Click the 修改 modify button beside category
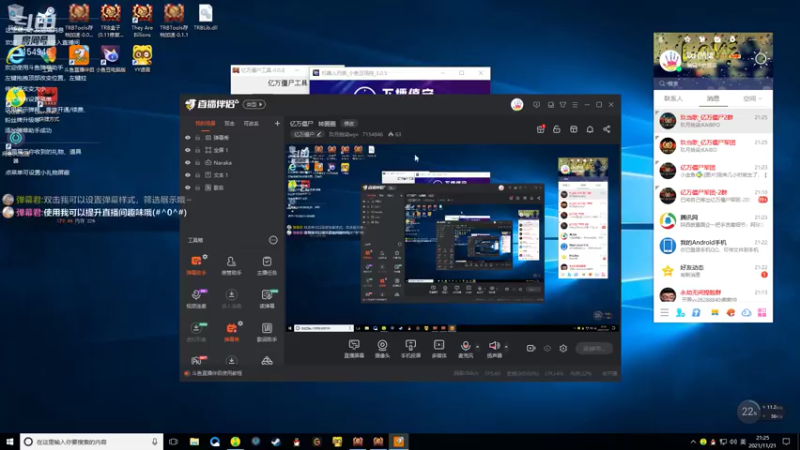Image resolution: width=800 pixels, height=450 pixels. coord(349,124)
